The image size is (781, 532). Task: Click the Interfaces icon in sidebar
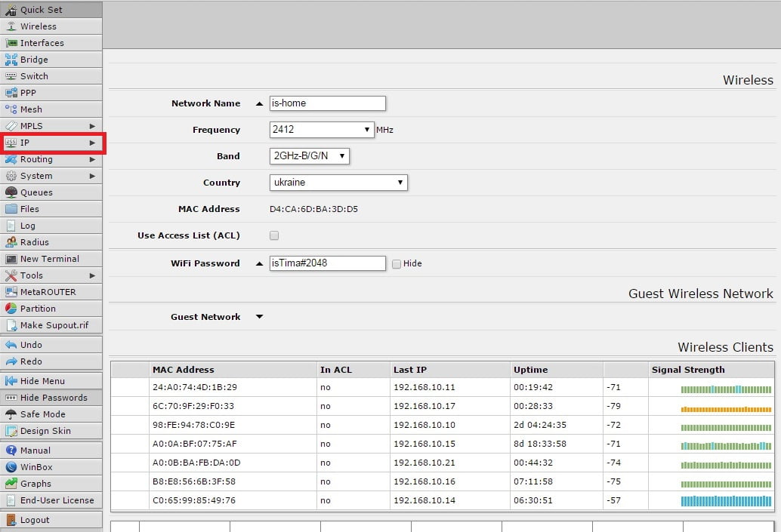tap(11, 43)
